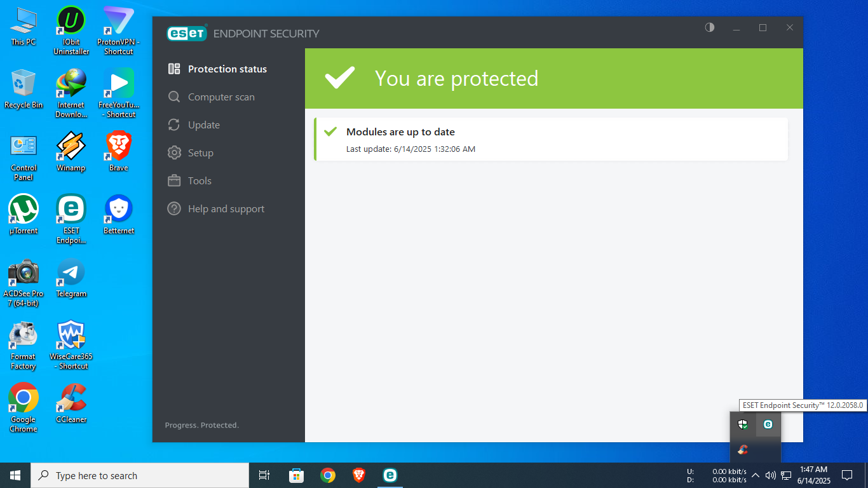Viewport: 868px width, 488px height.
Task: Open Tools in the ESET sidebar
Action: pos(189,180)
